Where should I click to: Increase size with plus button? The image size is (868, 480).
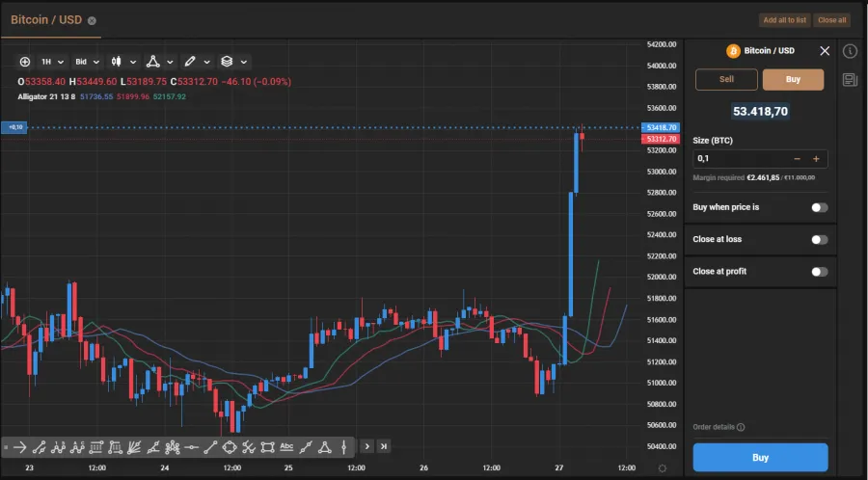pyautogui.click(x=816, y=159)
